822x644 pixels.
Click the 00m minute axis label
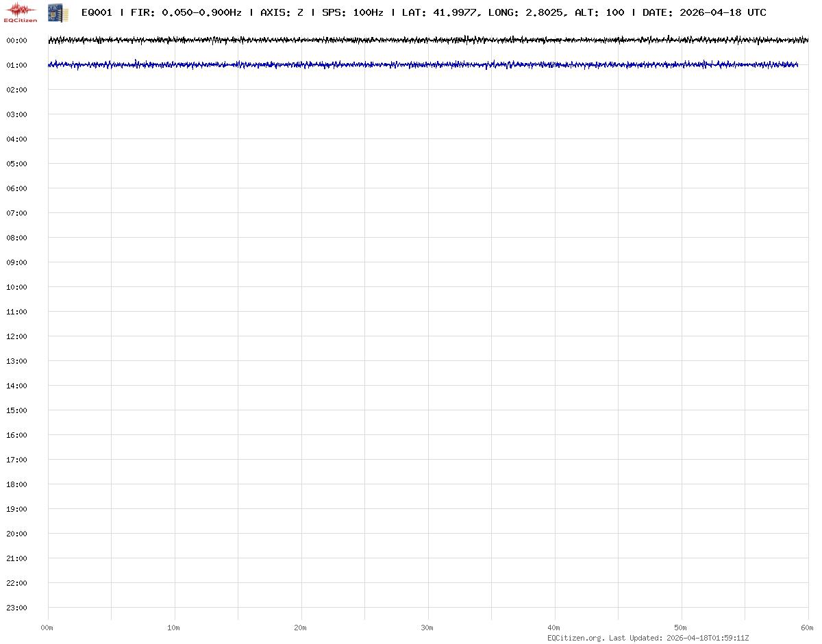pos(47,628)
